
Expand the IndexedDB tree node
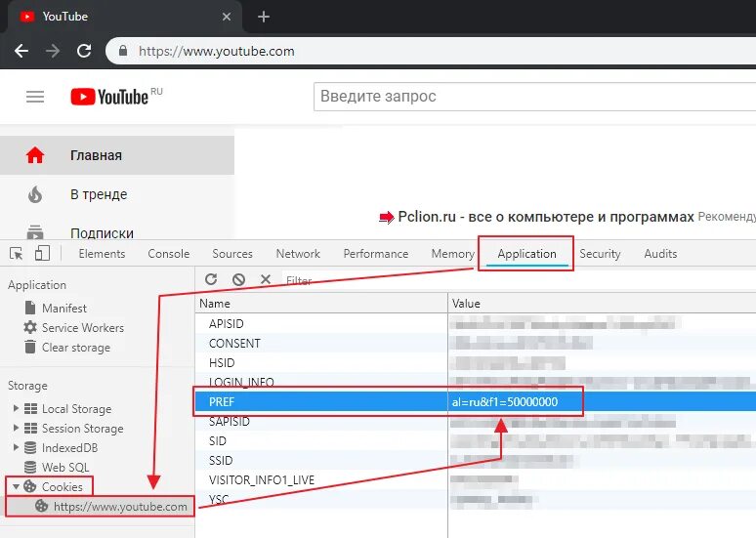click(x=16, y=447)
